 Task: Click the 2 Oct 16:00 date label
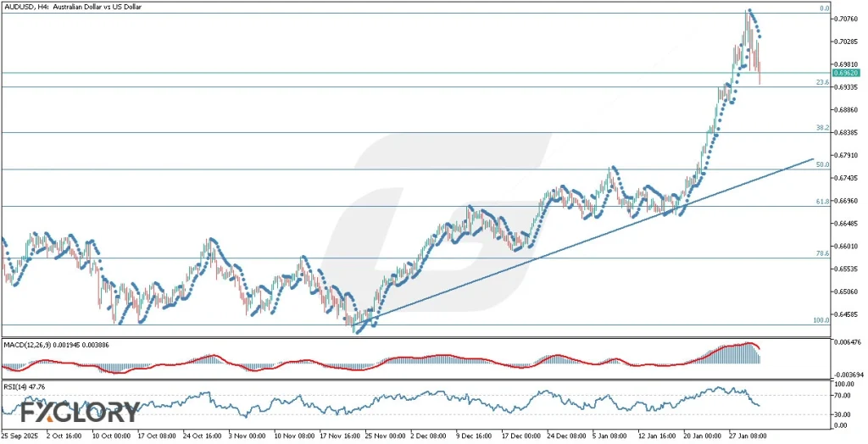pos(64,436)
